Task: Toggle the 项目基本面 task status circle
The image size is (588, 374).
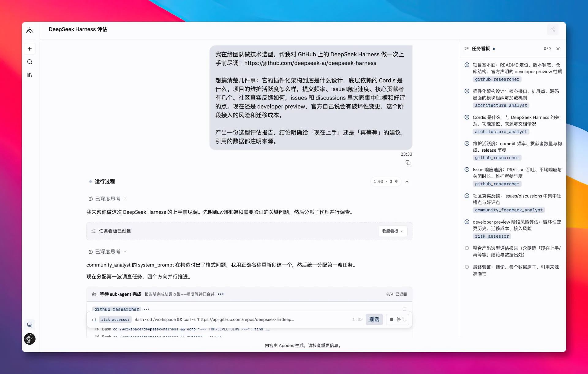Action: pos(467,65)
